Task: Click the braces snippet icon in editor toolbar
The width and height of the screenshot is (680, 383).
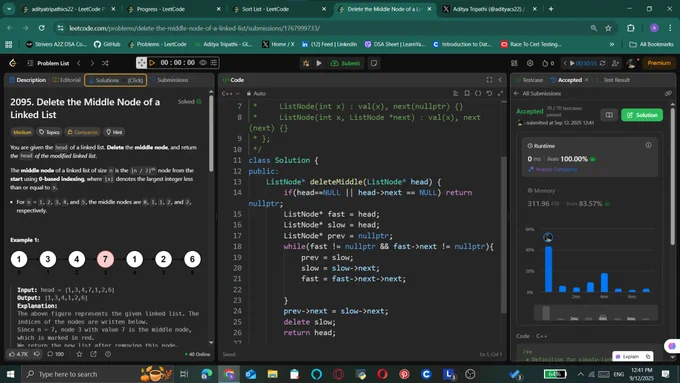Action: (478, 93)
